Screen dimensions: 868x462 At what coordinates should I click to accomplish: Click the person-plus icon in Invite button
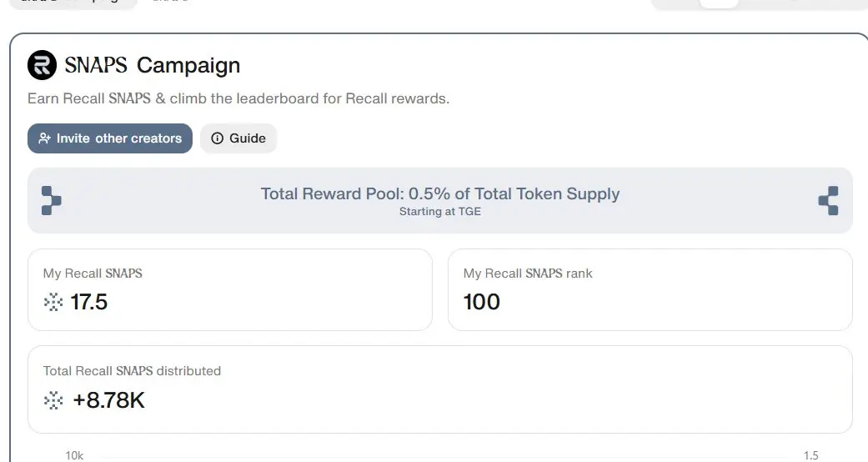click(44, 138)
